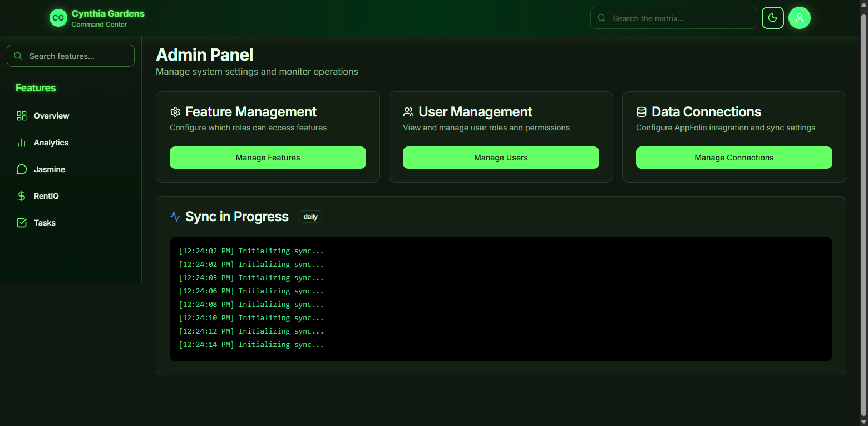Click the RentIQ dollar sign icon
The width and height of the screenshot is (868, 426).
pos(22,196)
